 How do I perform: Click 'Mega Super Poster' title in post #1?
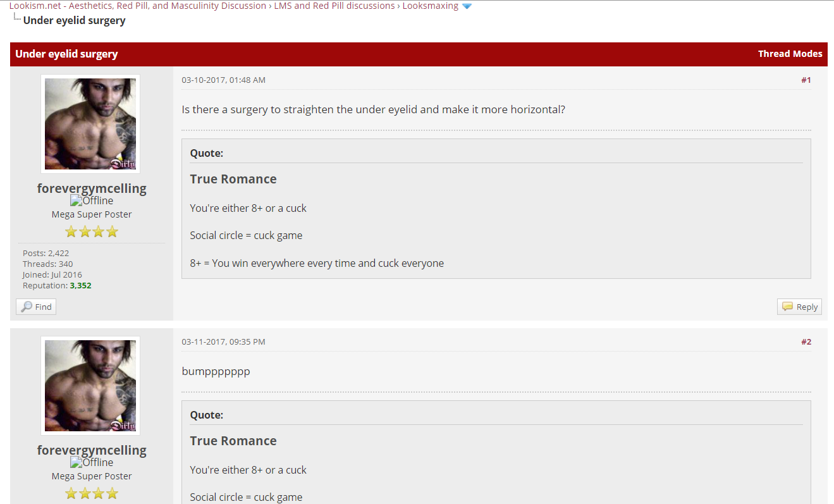[x=92, y=214]
